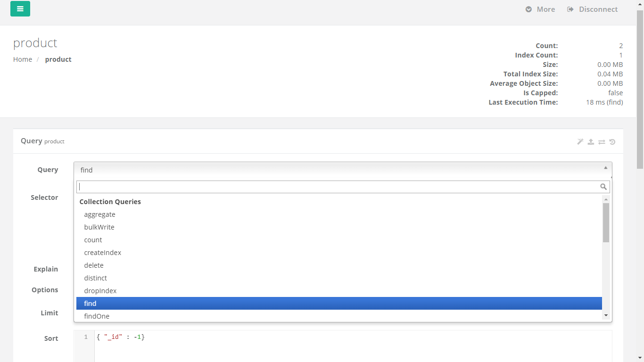Select distinct from the query list
Screen dimensions: 644x362
pyautogui.click(x=96, y=278)
